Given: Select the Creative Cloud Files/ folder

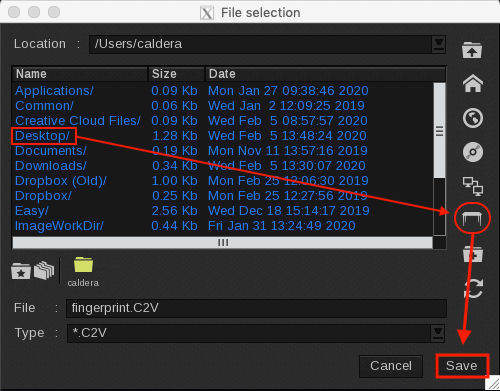Looking at the screenshot, I should 78,121.
